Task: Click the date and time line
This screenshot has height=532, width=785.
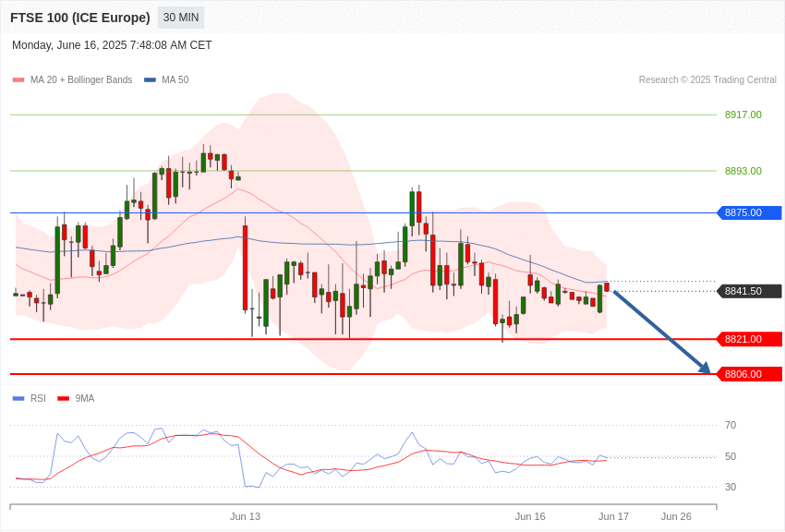Action: [x=112, y=45]
